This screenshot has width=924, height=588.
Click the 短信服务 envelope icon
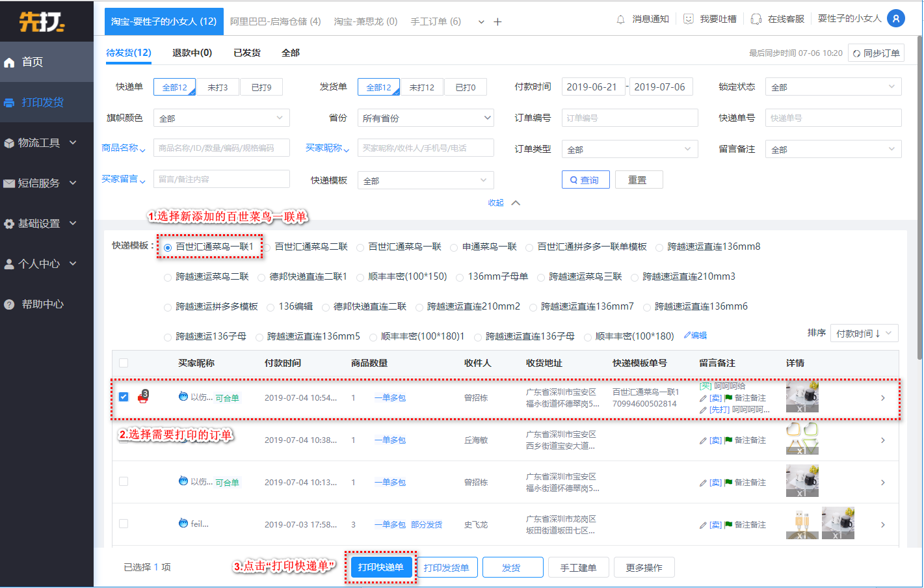click(x=9, y=183)
